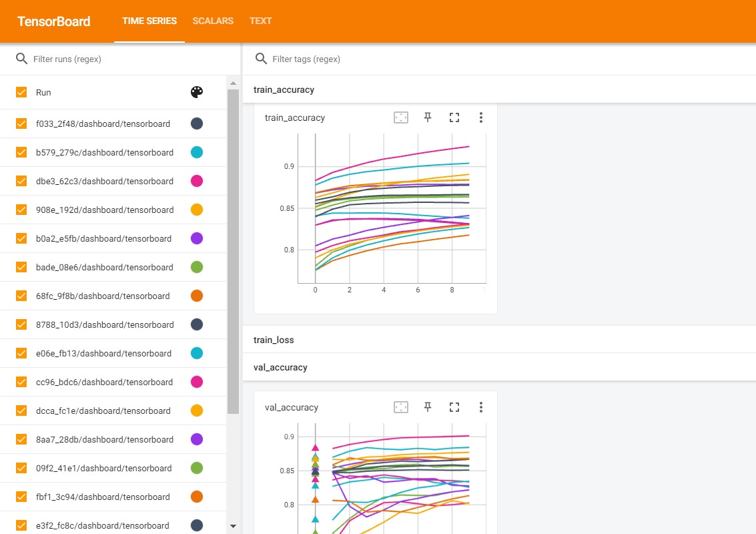Viewport: 756px width, 534px height.
Task: Collapse the val_accuracy section header
Action: 499,367
